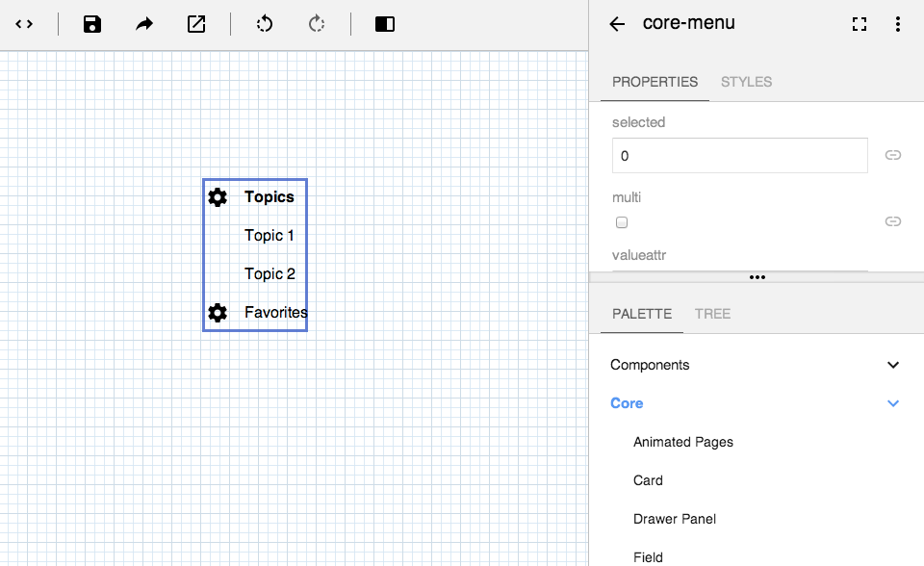Image resolution: width=924 pixels, height=566 pixels.
Task: Expand the Components section chevron
Action: (893, 365)
